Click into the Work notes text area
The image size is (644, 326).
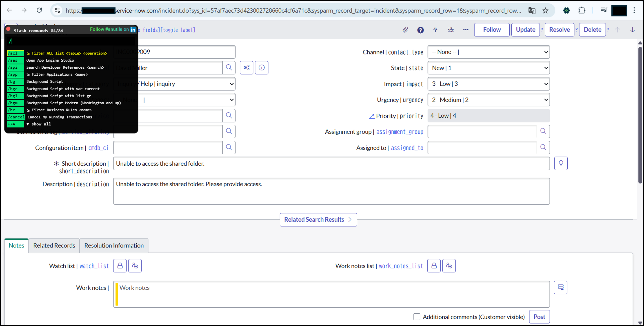331,294
